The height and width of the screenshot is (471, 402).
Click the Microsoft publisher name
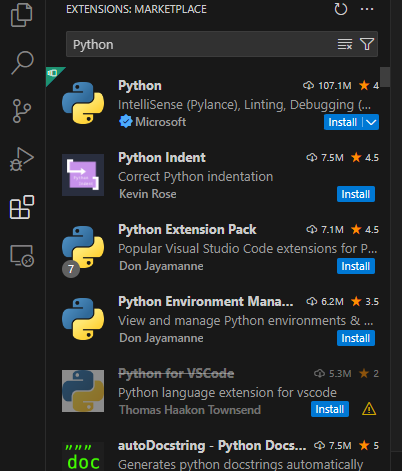click(x=161, y=122)
